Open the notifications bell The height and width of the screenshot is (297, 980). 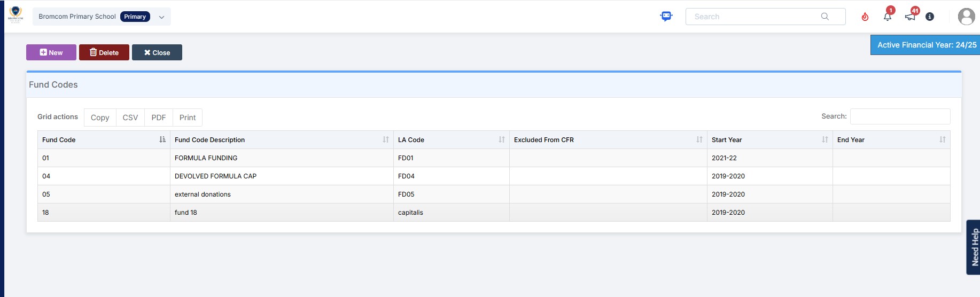click(887, 17)
